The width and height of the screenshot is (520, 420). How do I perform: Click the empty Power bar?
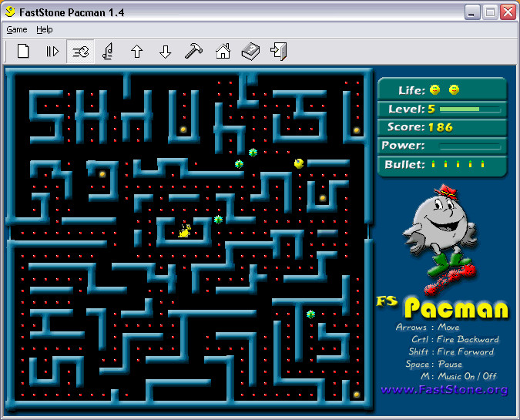coord(470,146)
